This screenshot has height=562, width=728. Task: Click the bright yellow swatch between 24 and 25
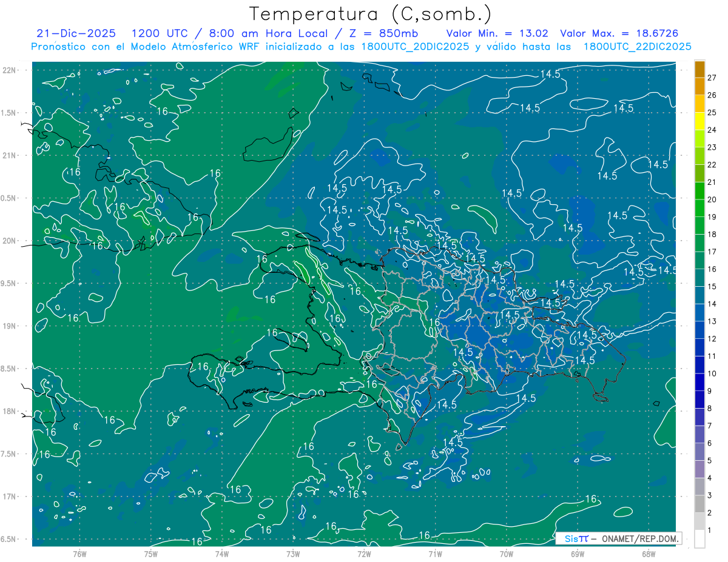[x=699, y=121]
